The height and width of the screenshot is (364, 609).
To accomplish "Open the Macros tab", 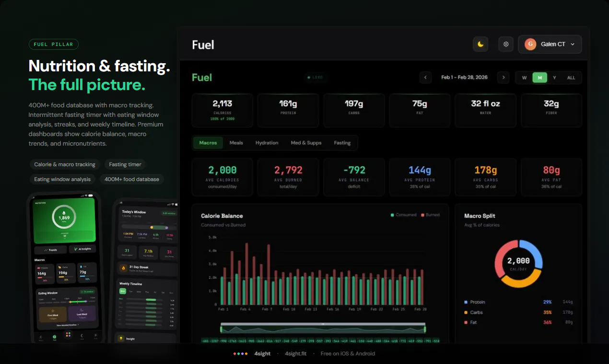I will tap(208, 143).
